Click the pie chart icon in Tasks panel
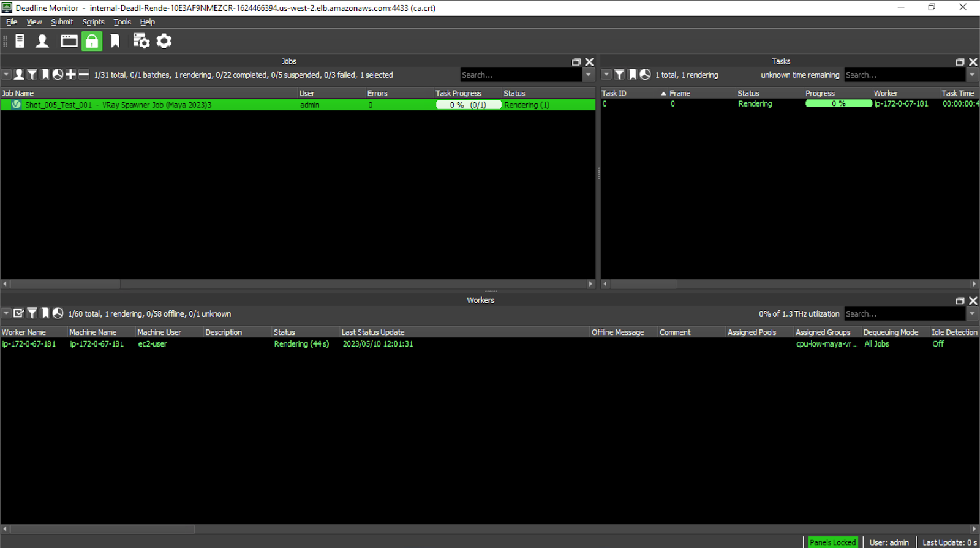Image resolution: width=980 pixels, height=548 pixels. pos(645,75)
